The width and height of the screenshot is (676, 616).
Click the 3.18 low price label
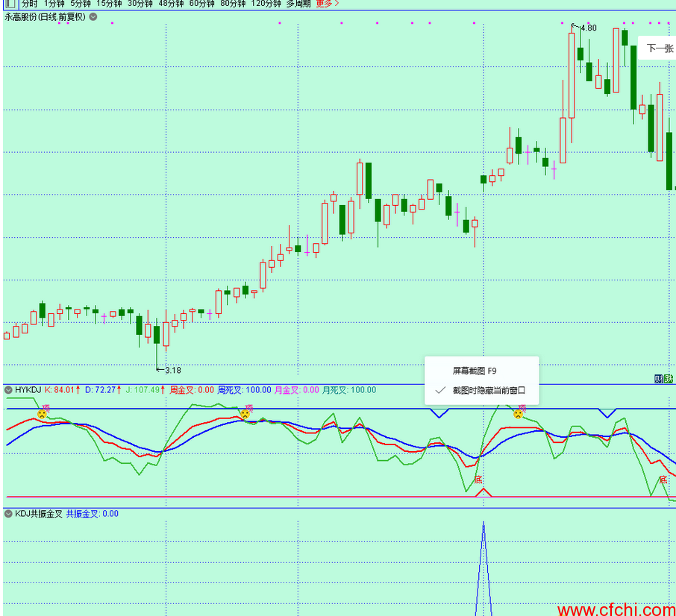click(173, 371)
